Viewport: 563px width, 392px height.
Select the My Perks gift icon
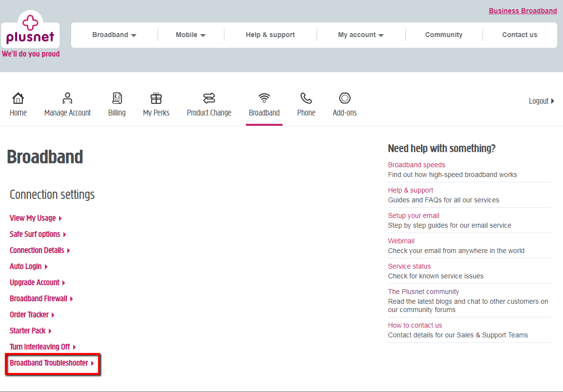[x=156, y=104]
